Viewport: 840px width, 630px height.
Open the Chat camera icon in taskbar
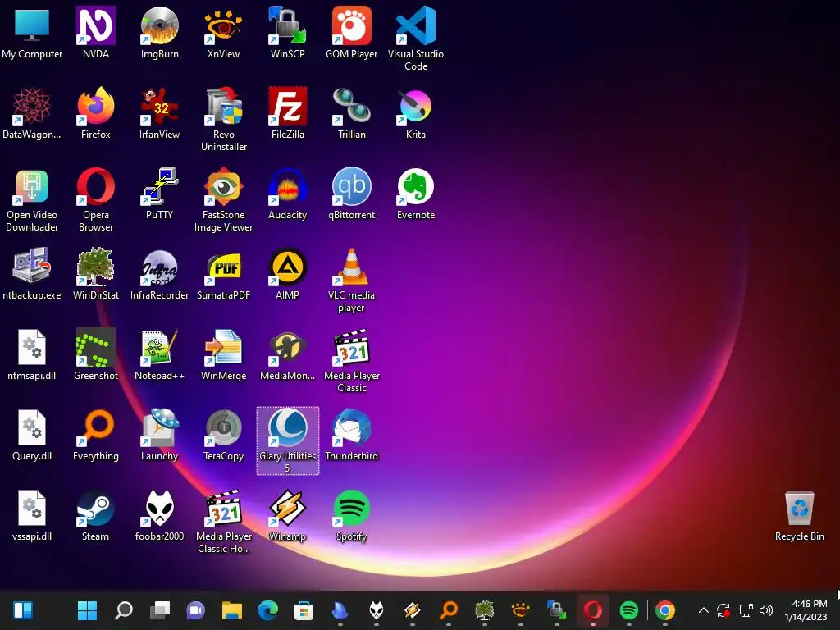[x=195, y=610]
